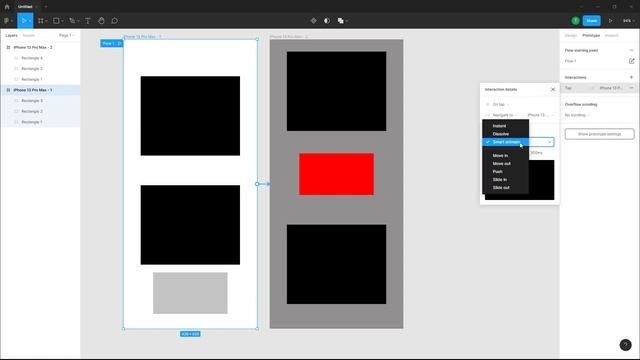Open the No scrolling overflow dropdown

tap(577, 115)
